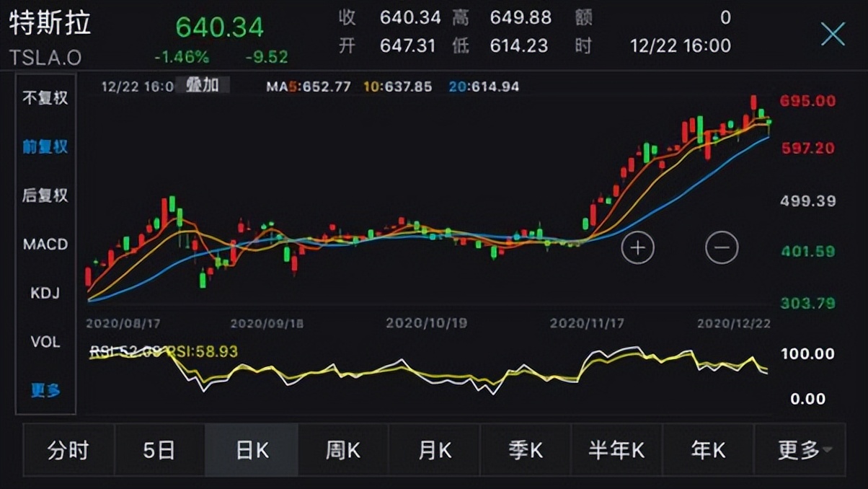This screenshot has height=489, width=868.
Task: Click the 303.79 price axis label
Action: point(808,303)
